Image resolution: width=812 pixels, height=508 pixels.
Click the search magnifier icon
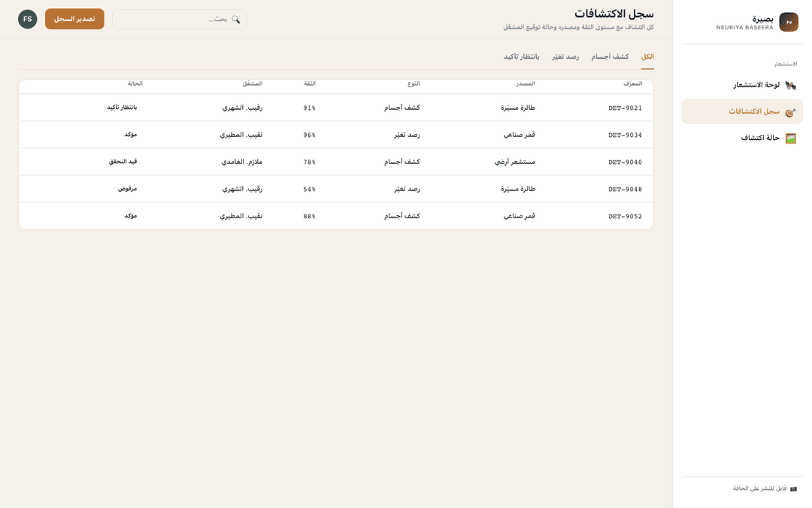(236, 19)
